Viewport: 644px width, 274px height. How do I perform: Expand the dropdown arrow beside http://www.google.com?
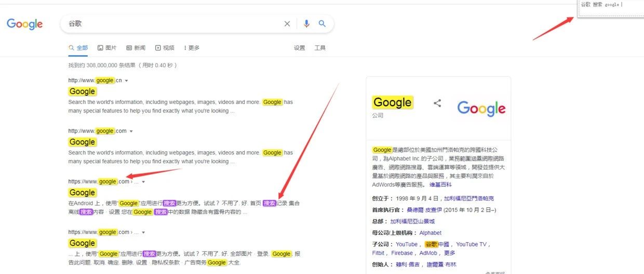131,131
